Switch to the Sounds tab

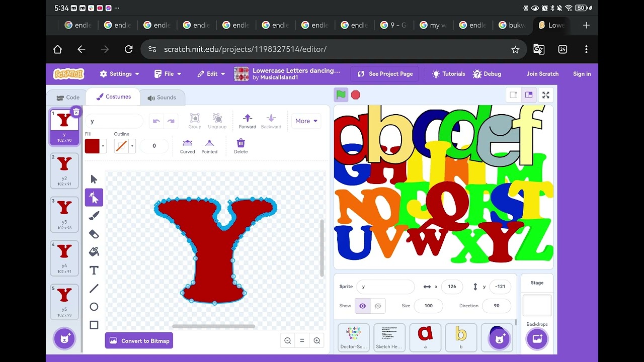coord(162,98)
